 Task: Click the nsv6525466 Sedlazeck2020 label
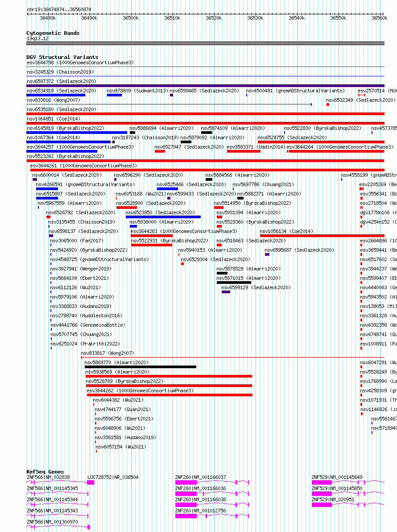191,185
